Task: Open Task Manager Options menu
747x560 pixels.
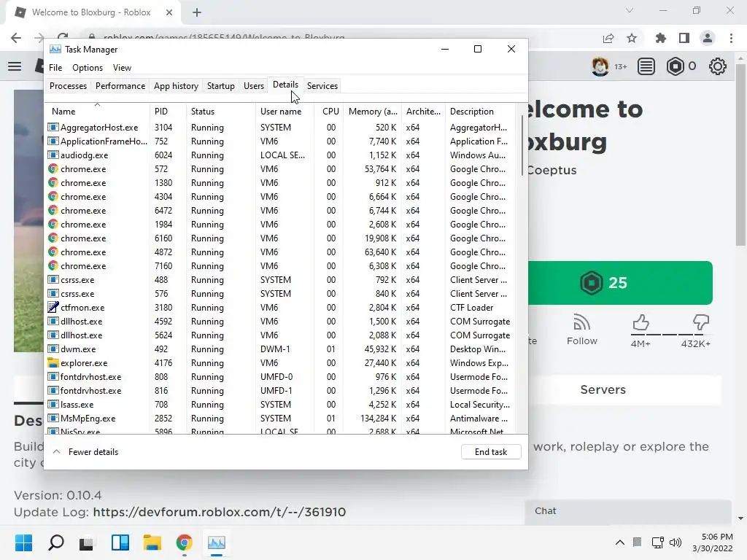Action: coord(88,68)
